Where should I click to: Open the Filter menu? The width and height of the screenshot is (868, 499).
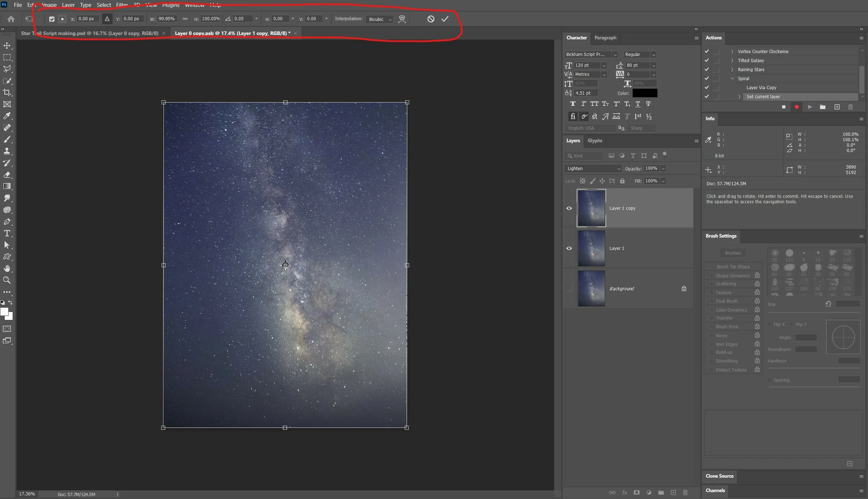[122, 5]
